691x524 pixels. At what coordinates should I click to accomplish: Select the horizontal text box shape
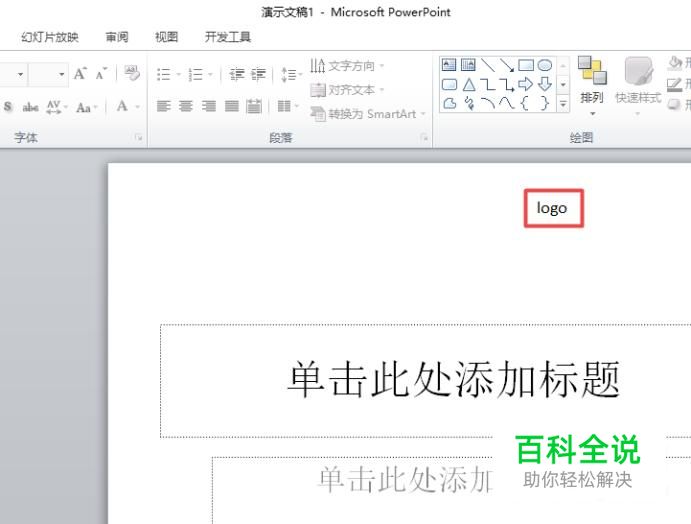point(449,65)
